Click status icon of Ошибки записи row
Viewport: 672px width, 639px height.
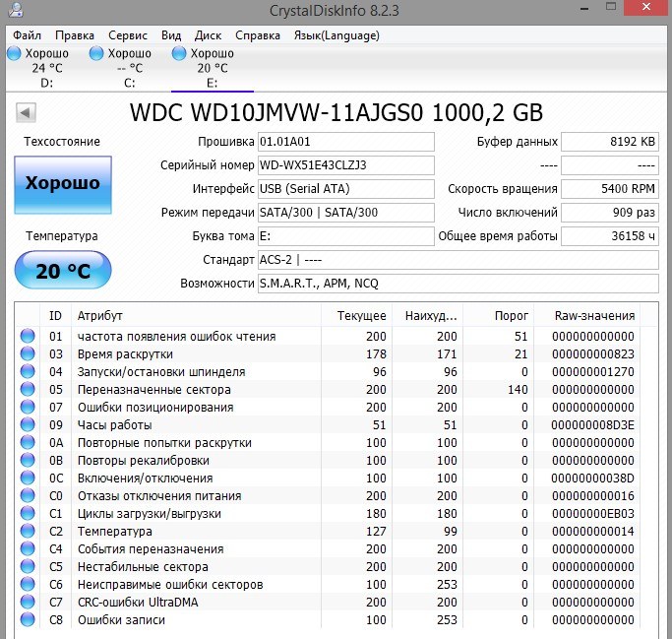28,620
